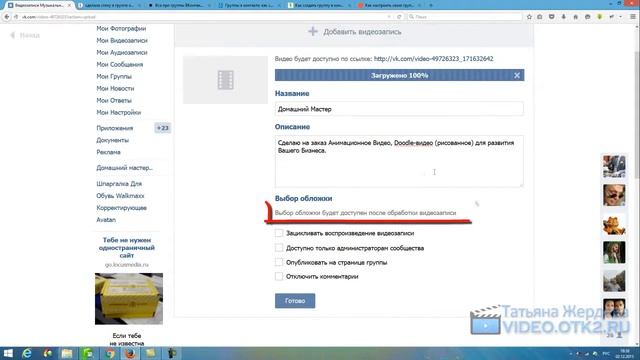Open the Firefox hamburger menu
Screen dimensions: 640x360
[633, 17]
